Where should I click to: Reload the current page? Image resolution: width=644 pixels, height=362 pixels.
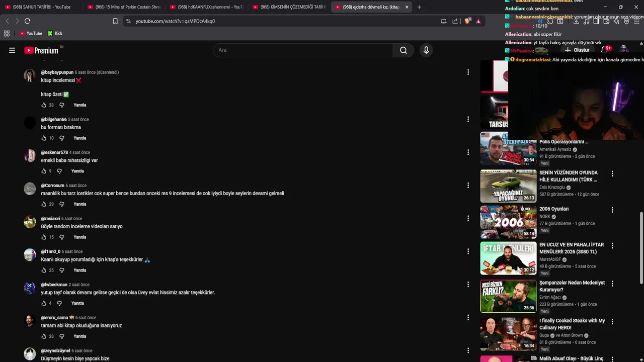27,21
